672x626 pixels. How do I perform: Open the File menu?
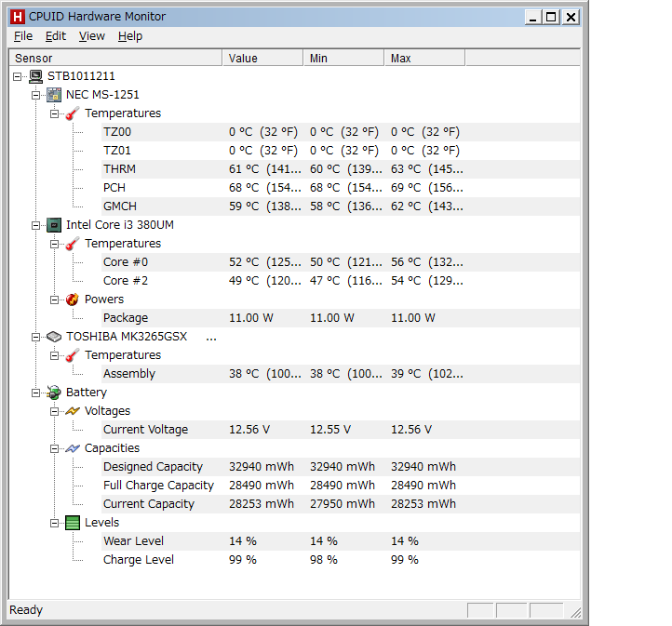pos(23,36)
